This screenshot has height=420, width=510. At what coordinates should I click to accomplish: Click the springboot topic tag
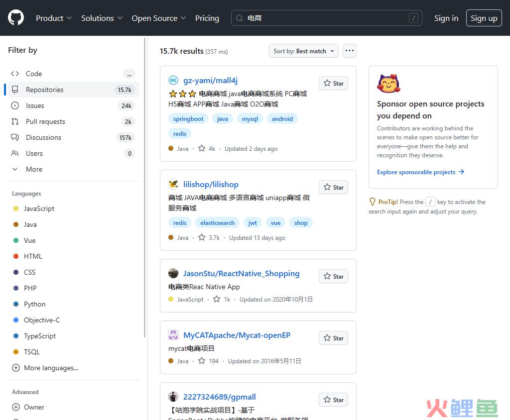188,119
